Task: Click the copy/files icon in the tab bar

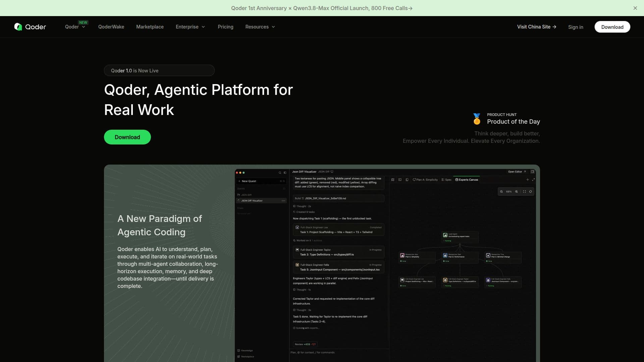Action: pyautogui.click(x=407, y=180)
